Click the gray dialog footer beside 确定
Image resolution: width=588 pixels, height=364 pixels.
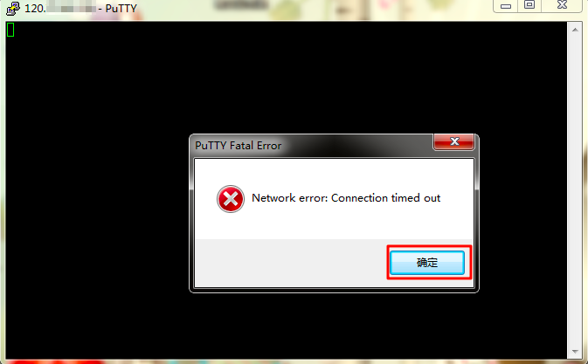(291, 263)
